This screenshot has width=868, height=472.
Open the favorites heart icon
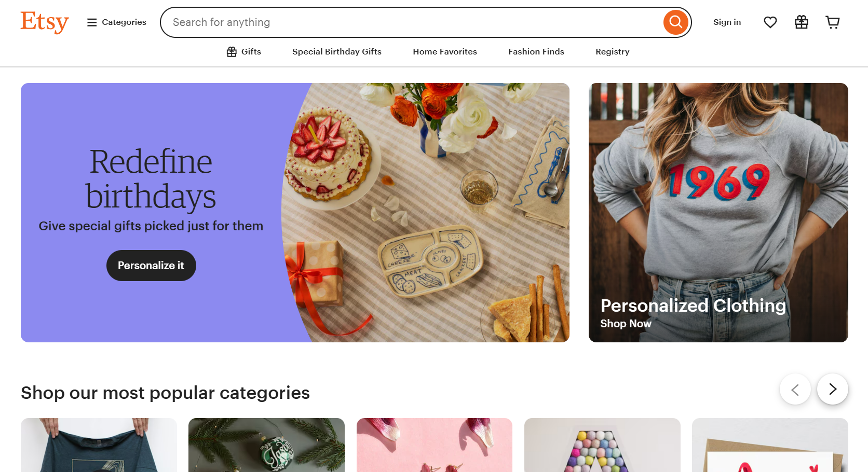(x=770, y=22)
